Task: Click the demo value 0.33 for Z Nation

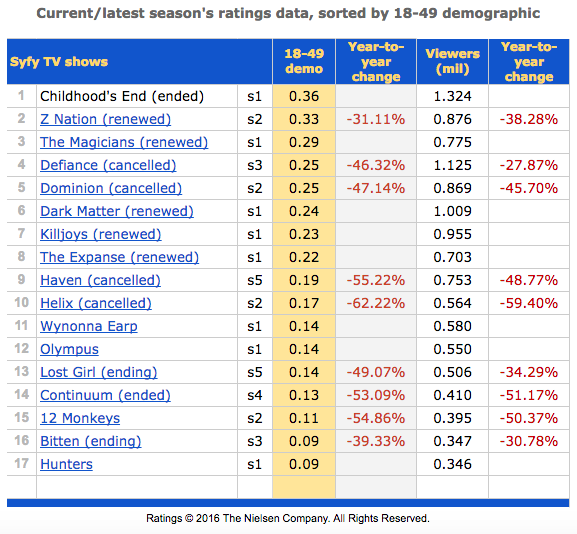Action: (x=304, y=119)
